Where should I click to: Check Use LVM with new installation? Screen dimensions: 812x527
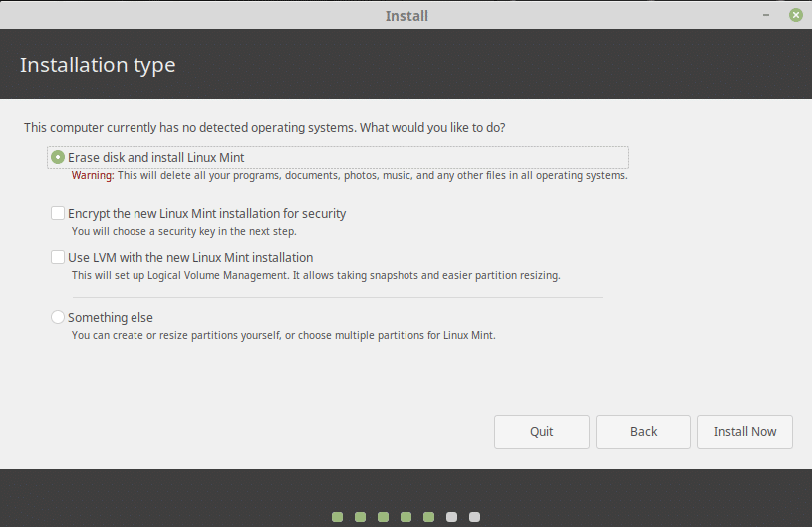point(58,257)
